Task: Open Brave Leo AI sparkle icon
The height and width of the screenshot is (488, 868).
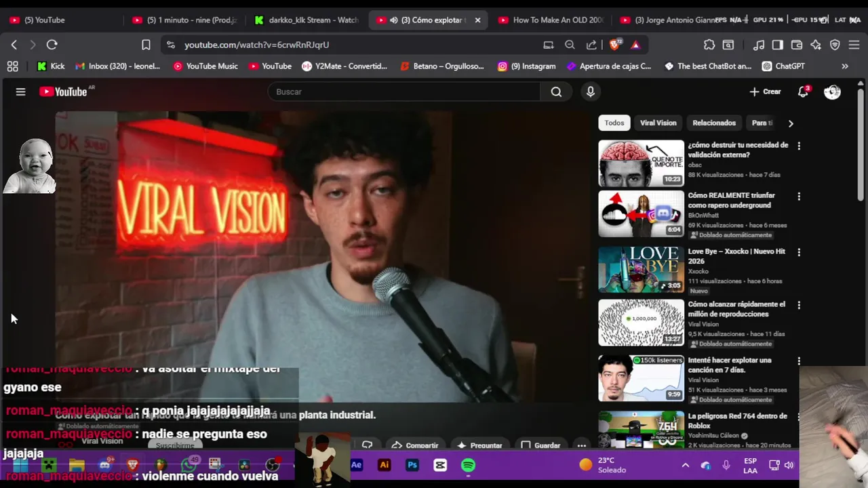Action: [816, 45]
